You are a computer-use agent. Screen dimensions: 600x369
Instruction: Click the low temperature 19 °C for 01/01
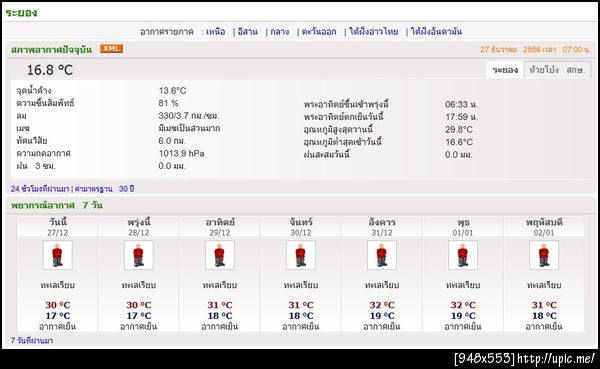click(463, 316)
